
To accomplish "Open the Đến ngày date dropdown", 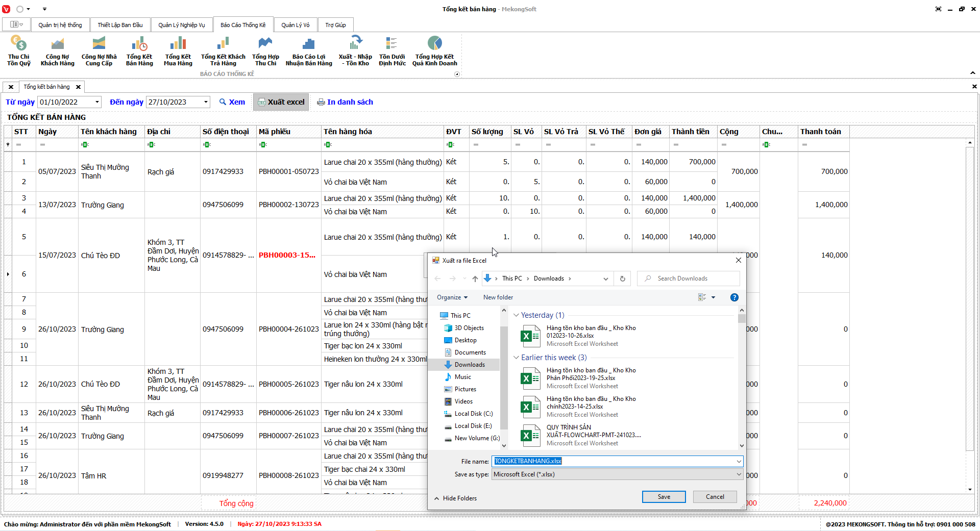I will click(x=206, y=102).
